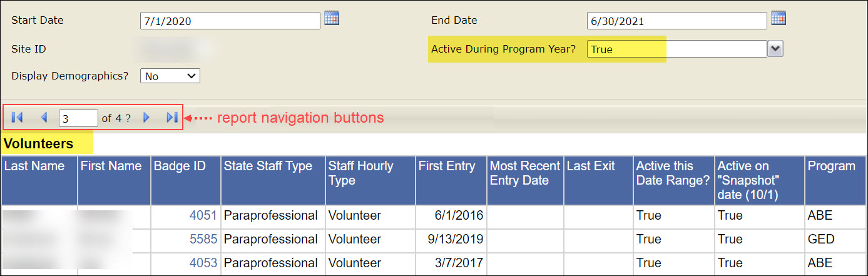Jump to last report page
868x276 pixels.
(172, 117)
